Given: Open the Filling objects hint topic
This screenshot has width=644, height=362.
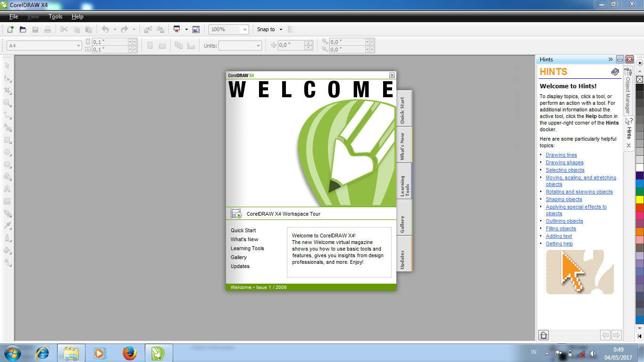Looking at the screenshot, I should click(x=561, y=228).
